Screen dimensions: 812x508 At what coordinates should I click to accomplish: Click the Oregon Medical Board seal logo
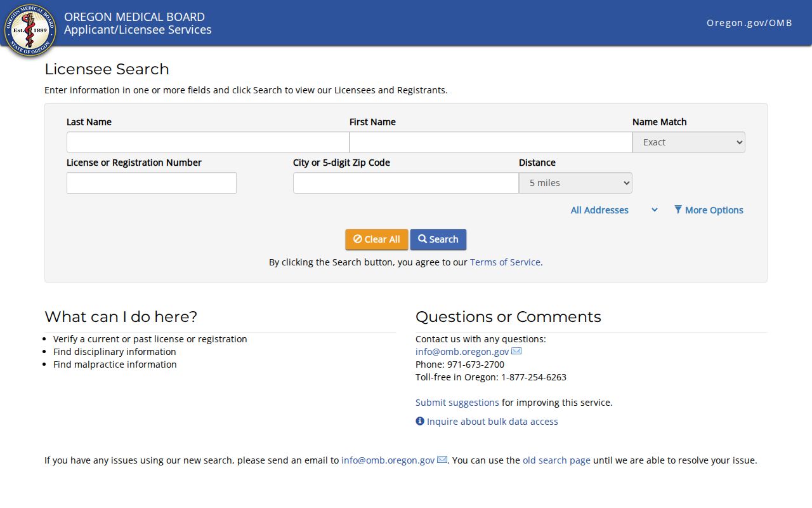[x=30, y=30]
